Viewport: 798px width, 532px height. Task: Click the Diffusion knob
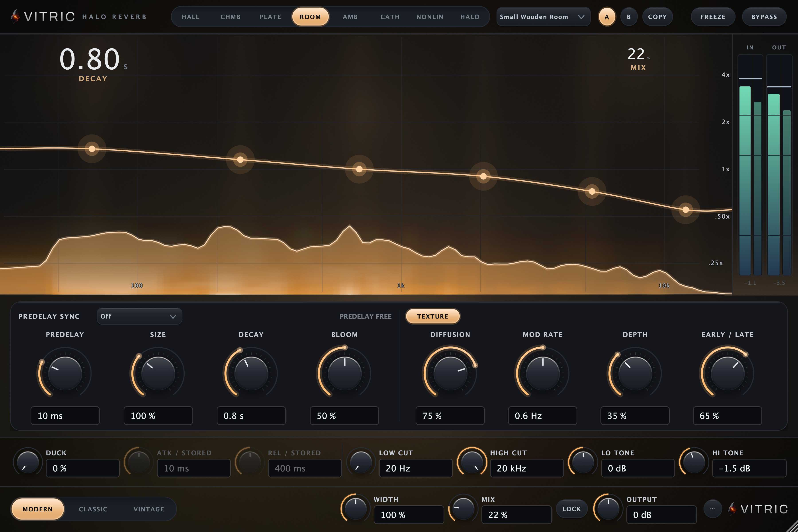click(450, 373)
